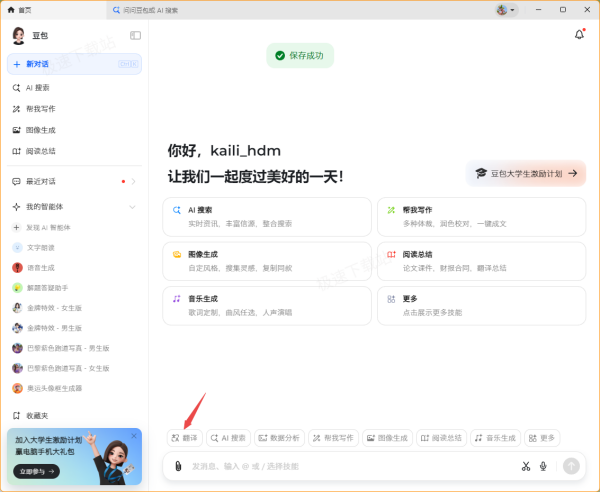Select the 图像生成 chip above input
Screen dimensions: 600x492
(x=387, y=438)
